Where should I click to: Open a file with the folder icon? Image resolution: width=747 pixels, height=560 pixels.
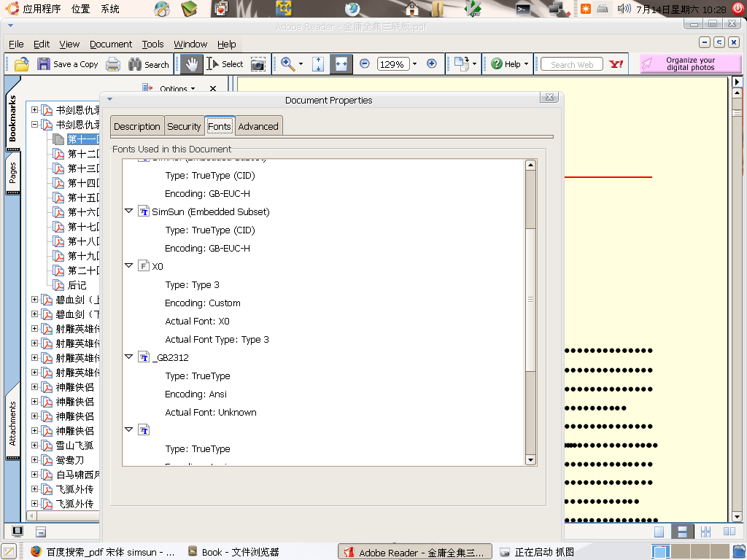click(22, 64)
